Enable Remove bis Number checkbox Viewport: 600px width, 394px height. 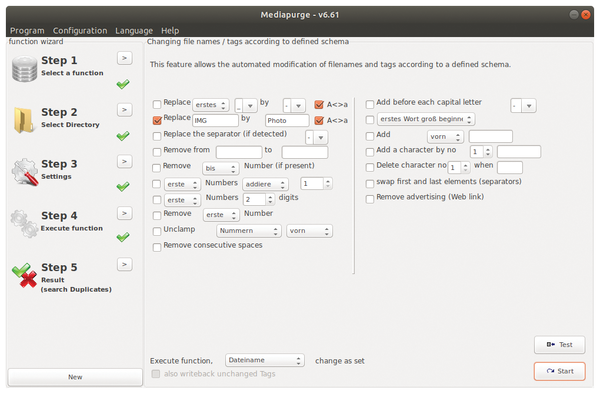157,168
